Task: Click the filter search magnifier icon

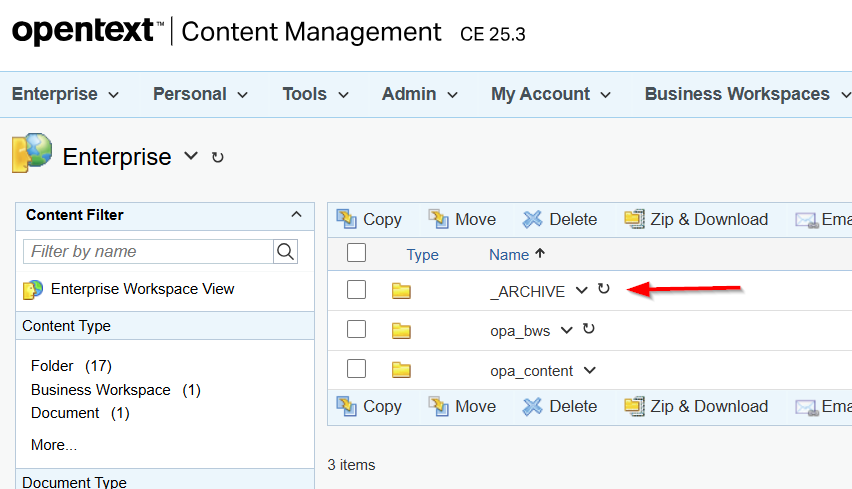Action: pos(285,252)
